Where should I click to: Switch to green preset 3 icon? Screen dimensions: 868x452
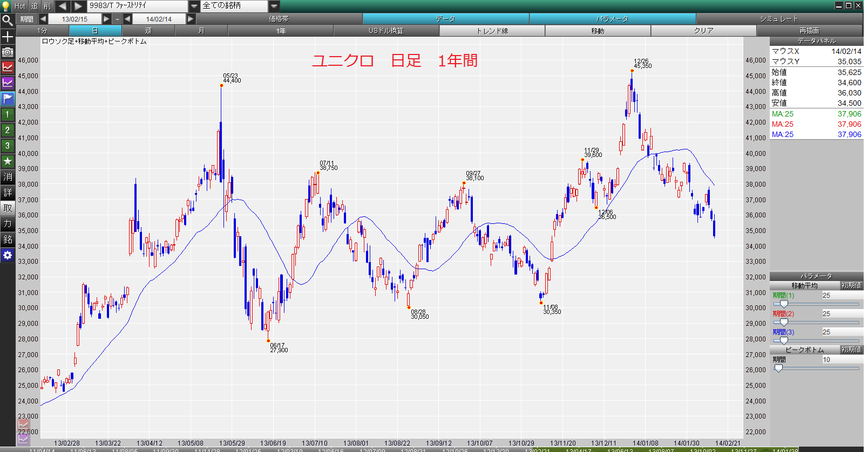[8, 146]
